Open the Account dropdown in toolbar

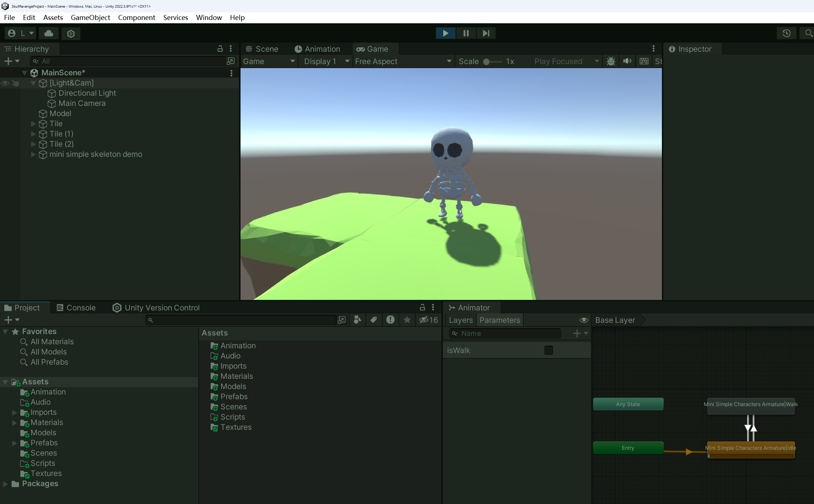20,33
